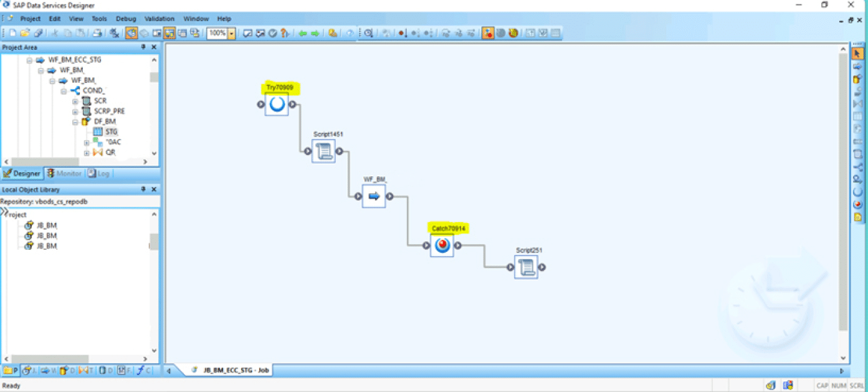Switch to the Designer tab
The width and height of the screenshot is (868, 392).
(x=22, y=173)
